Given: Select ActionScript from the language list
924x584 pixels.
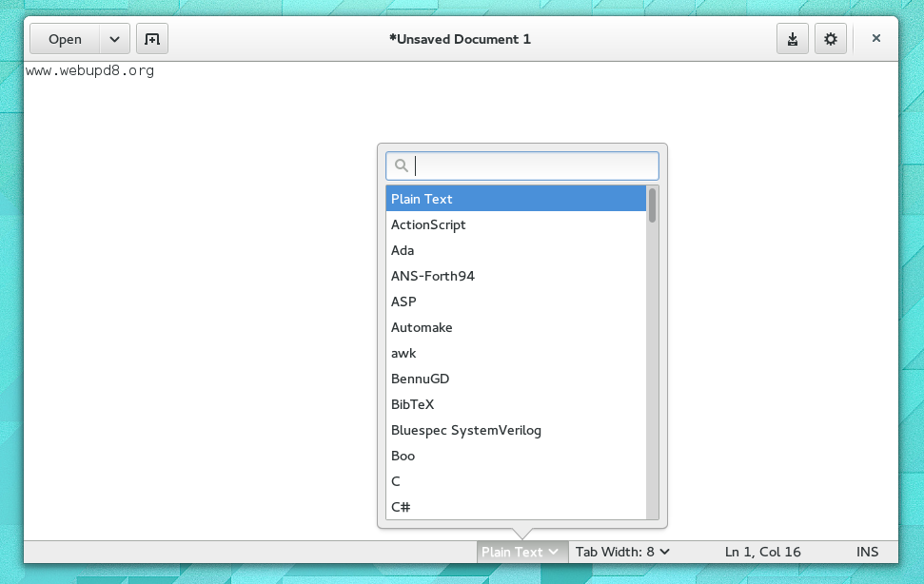Looking at the screenshot, I should 428,224.
